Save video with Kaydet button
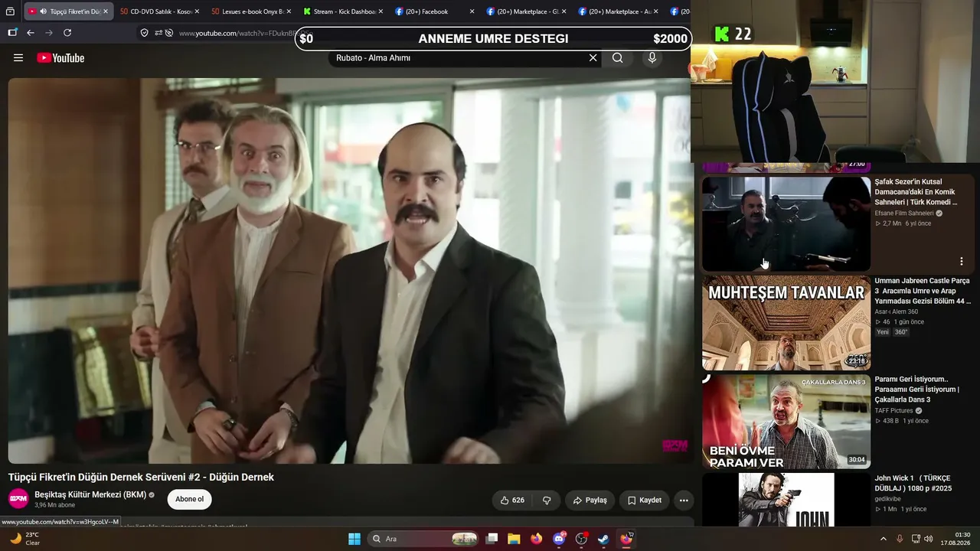 (x=644, y=500)
